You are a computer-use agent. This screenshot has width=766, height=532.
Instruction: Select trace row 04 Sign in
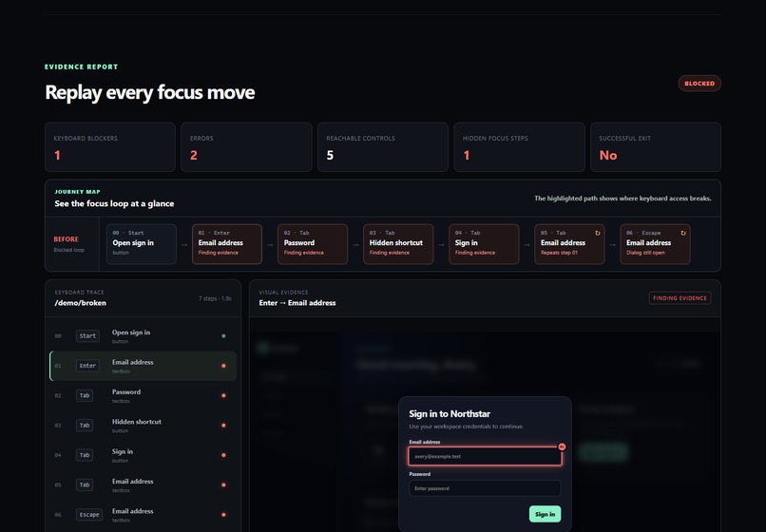pos(144,455)
